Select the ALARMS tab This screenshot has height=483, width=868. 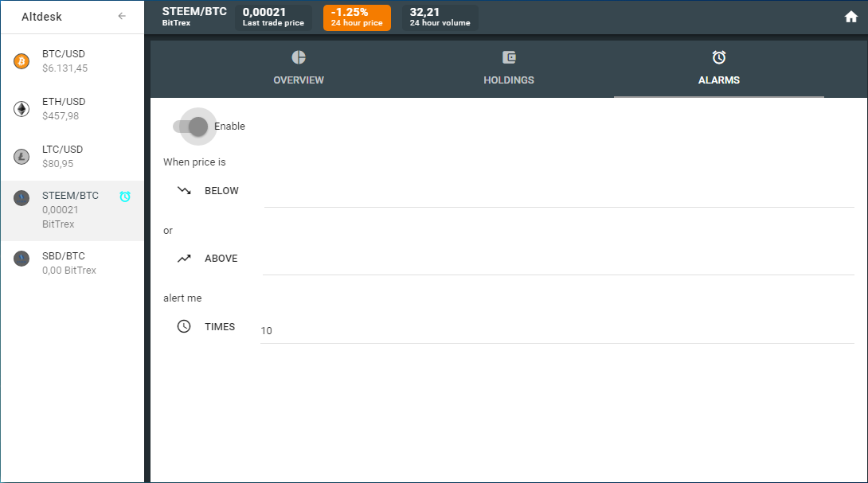tap(718, 69)
